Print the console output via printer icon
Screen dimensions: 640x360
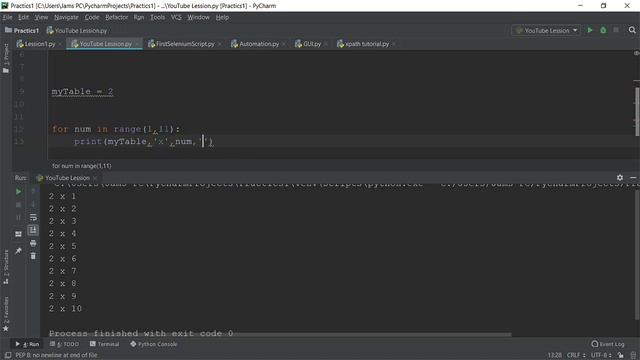point(33,244)
